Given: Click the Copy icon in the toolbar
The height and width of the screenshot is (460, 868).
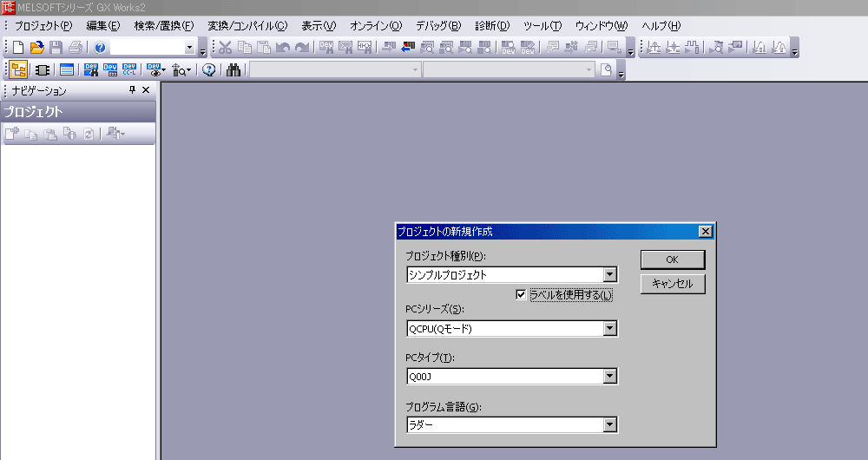Looking at the screenshot, I should click(x=244, y=48).
